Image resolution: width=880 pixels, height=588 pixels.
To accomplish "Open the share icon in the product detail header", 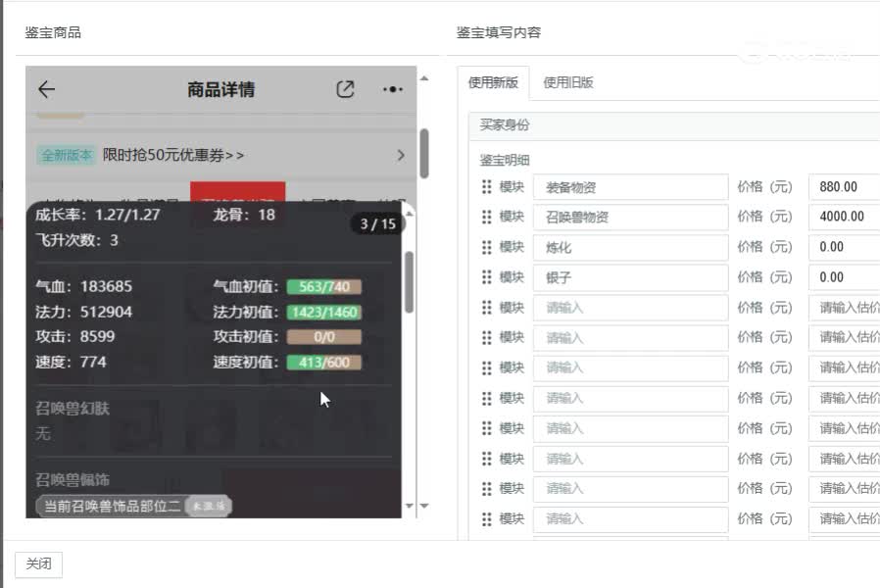I will pos(345,88).
